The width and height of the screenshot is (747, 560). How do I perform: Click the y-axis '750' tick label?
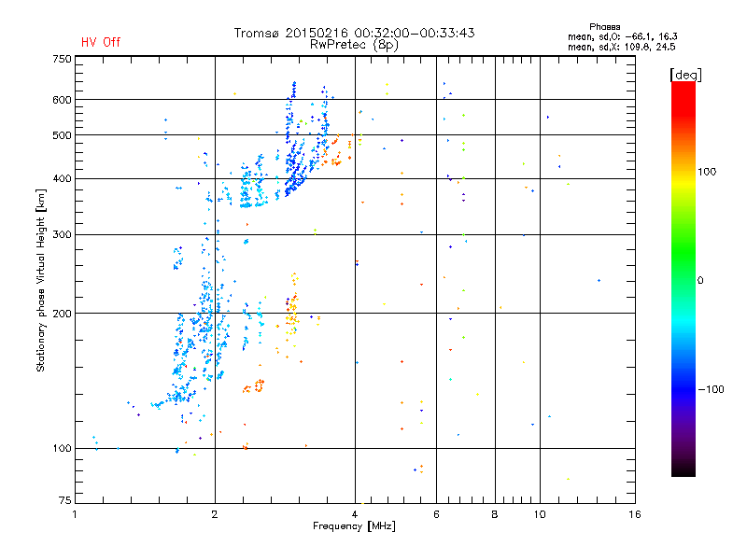(62, 59)
